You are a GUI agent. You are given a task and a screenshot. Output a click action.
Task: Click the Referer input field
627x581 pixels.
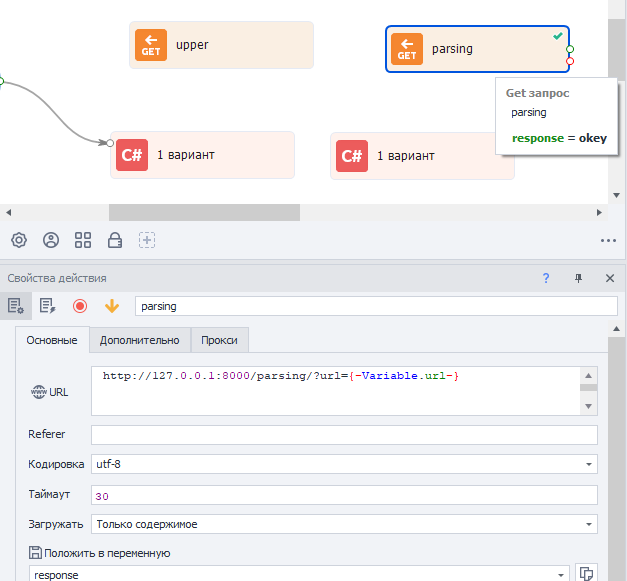(344, 434)
